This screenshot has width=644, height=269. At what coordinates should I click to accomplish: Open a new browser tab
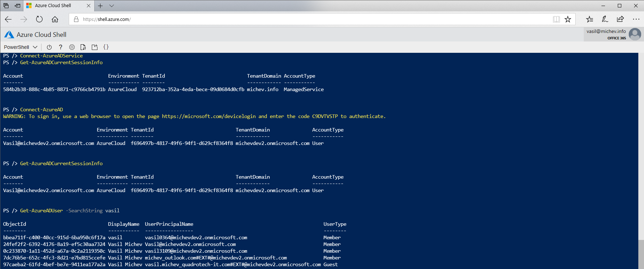point(100,6)
